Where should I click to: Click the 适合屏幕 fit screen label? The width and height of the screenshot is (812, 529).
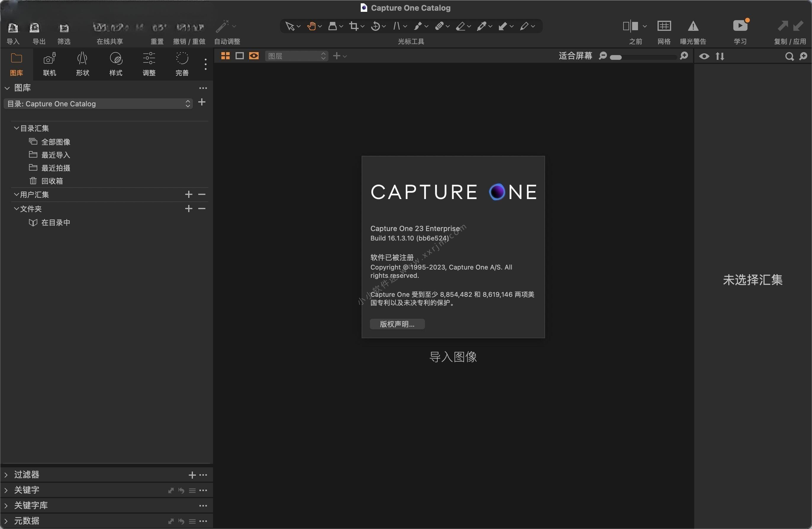(x=575, y=56)
